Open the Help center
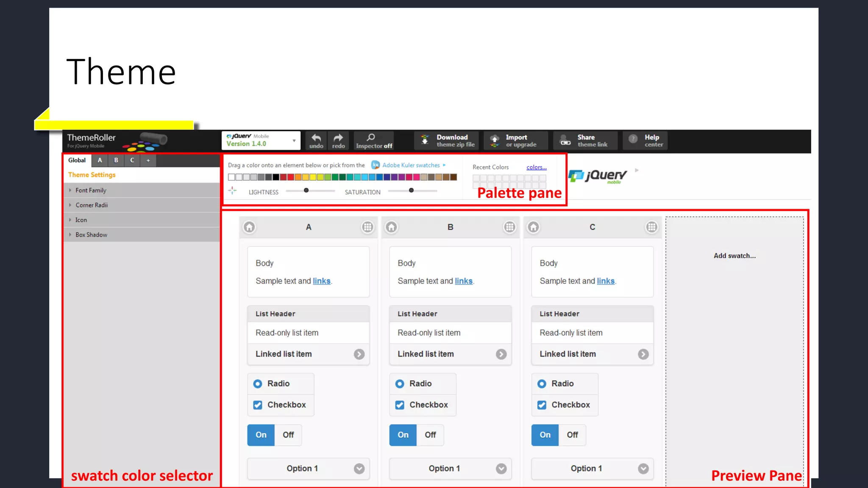Image resolution: width=868 pixels, height=488 pixels. click(x=645, y=141)
